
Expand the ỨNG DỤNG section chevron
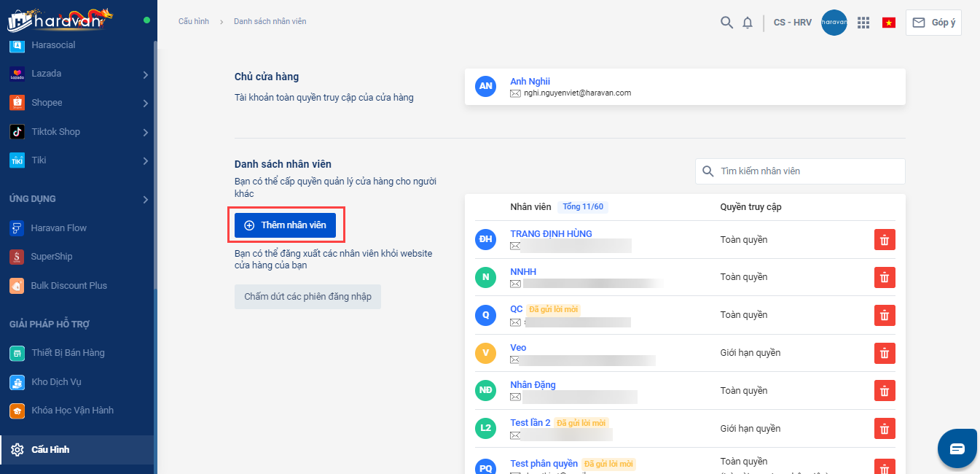tap(146, 199)
